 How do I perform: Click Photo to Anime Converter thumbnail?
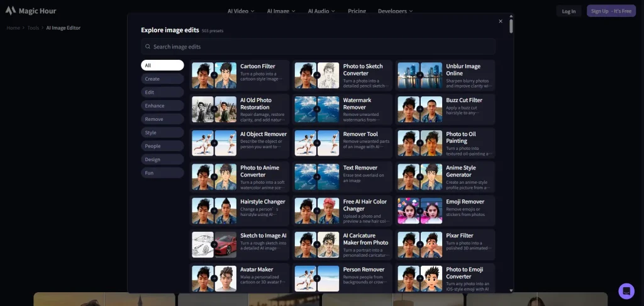[x=214, y=176]
